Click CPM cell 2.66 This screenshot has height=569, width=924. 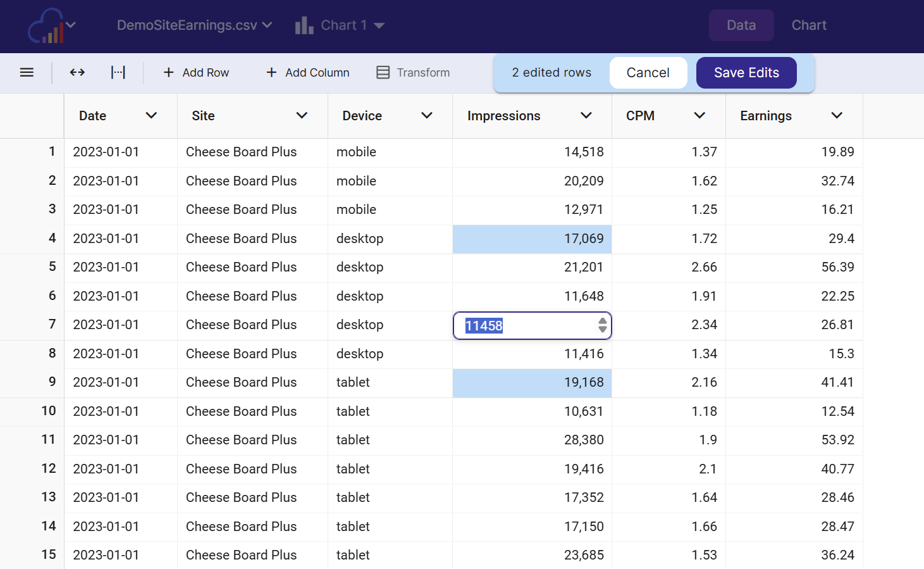(x=668, y=267)
